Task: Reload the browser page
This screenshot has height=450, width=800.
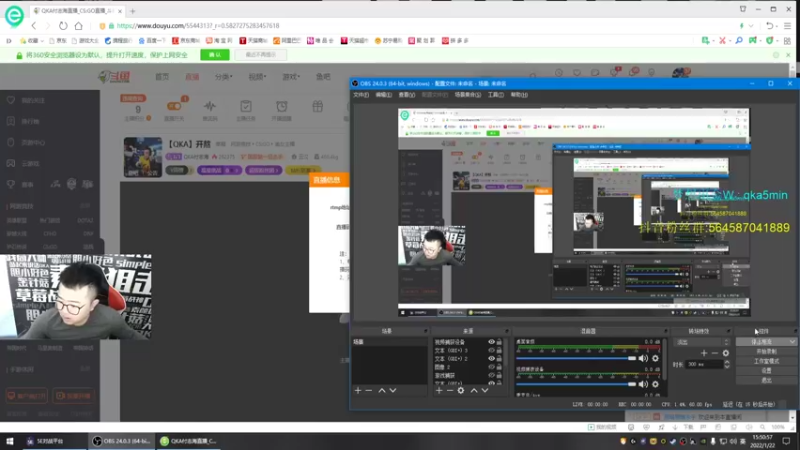Action: click(x=63, y=26)
